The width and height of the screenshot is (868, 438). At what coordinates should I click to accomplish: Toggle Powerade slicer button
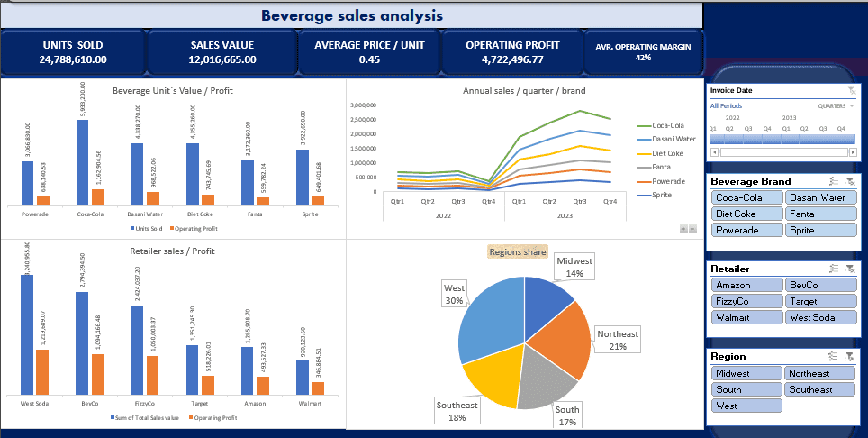coord(746,230)
